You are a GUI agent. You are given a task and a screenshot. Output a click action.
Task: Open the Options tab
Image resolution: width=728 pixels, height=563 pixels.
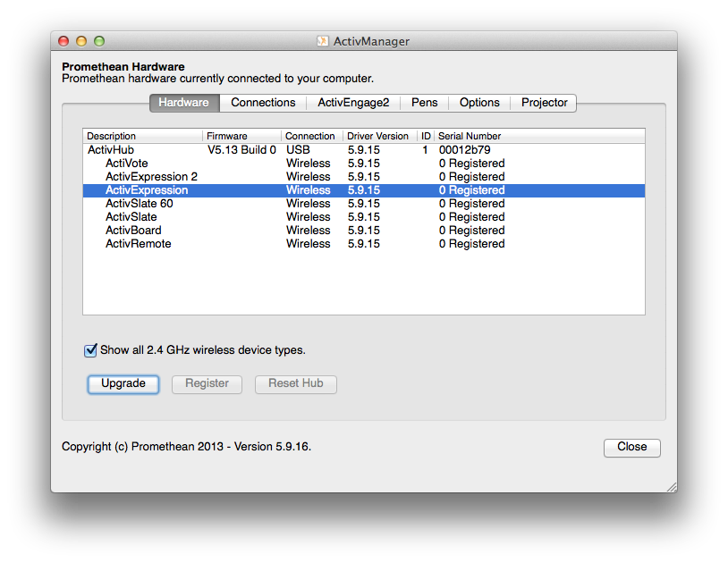click(x=479, y=103)
